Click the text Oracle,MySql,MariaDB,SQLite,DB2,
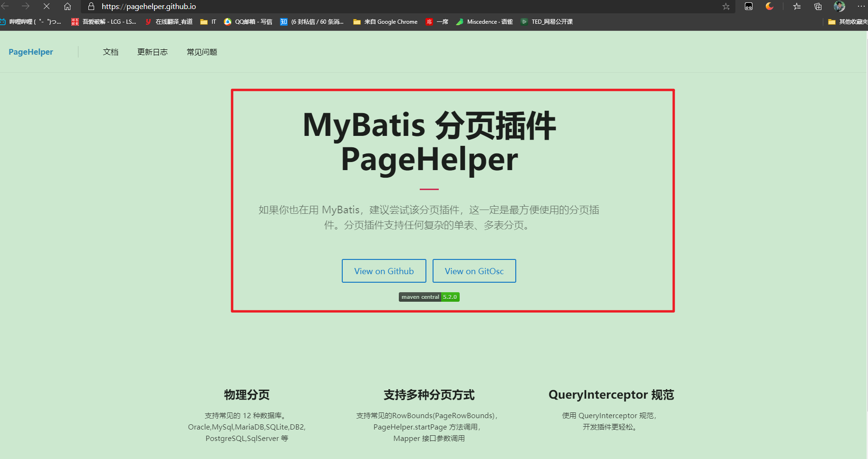 point(247,427)
